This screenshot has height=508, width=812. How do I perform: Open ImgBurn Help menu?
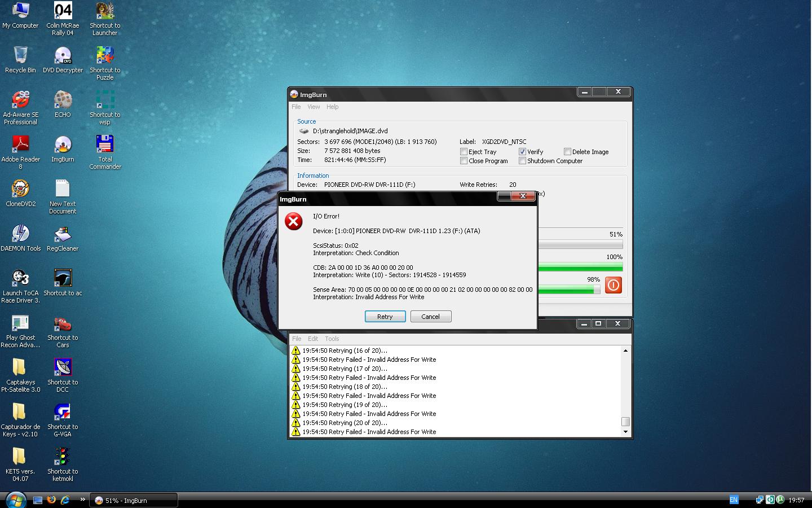tap(333, 107)
